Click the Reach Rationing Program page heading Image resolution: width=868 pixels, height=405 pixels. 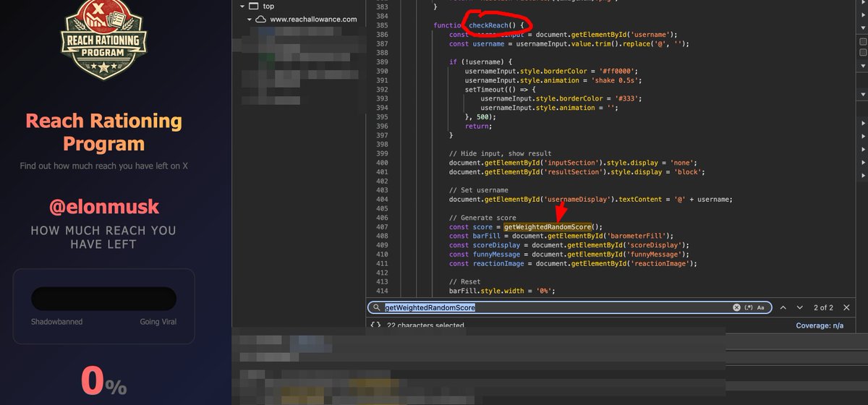(103, 132)
